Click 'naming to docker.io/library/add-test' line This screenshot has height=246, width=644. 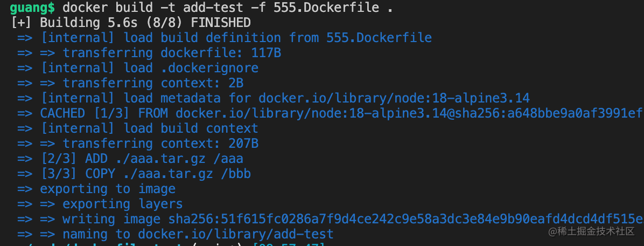coord(176,234)
